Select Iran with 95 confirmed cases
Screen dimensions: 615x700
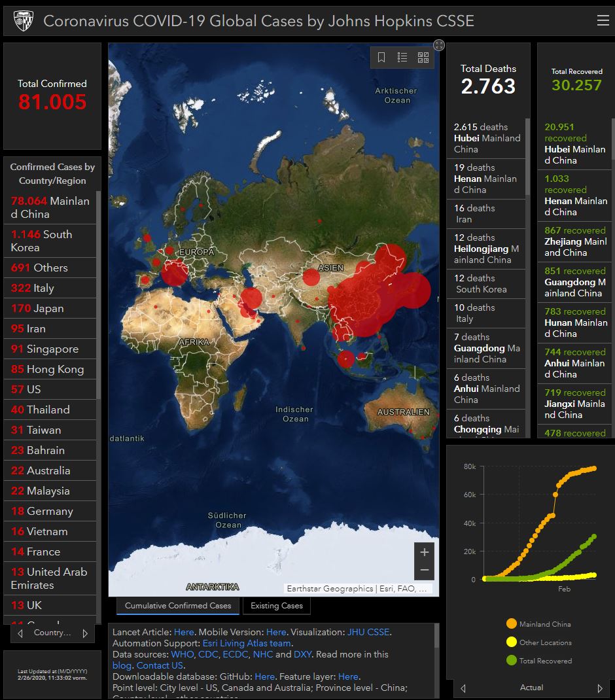pyautogui.click(x=50, y=328)
